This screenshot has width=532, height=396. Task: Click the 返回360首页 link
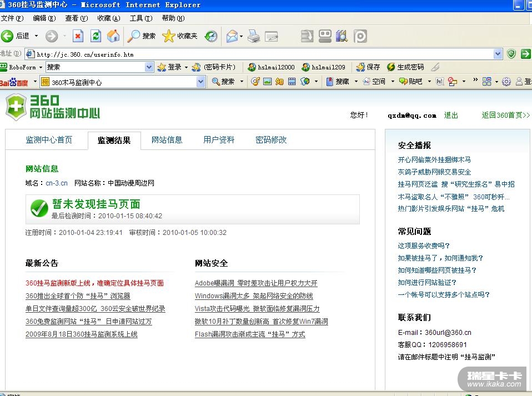tap(505, 116)
